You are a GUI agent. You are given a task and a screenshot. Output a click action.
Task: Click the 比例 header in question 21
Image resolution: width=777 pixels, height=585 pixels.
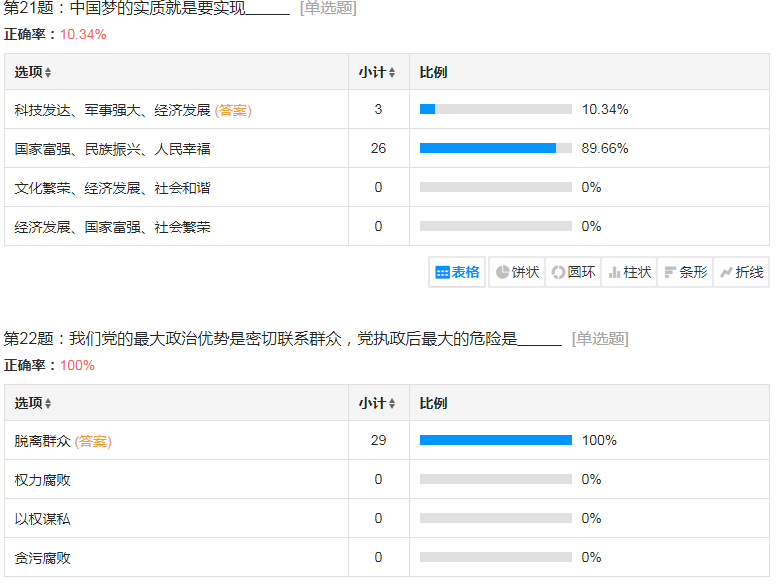(433, 72)
